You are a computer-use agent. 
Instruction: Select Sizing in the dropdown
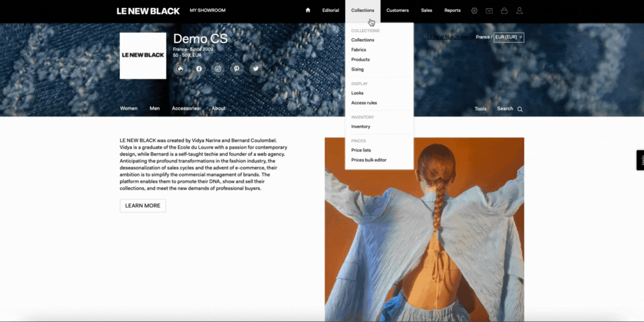357,69
